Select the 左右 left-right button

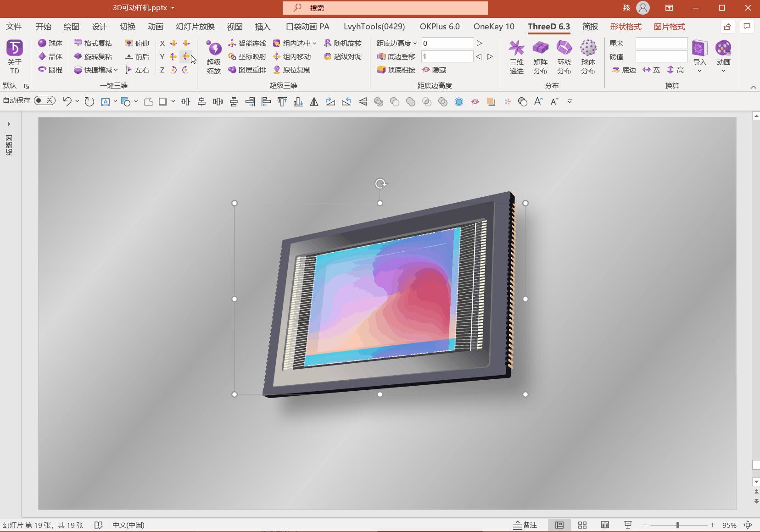point(137,70)
